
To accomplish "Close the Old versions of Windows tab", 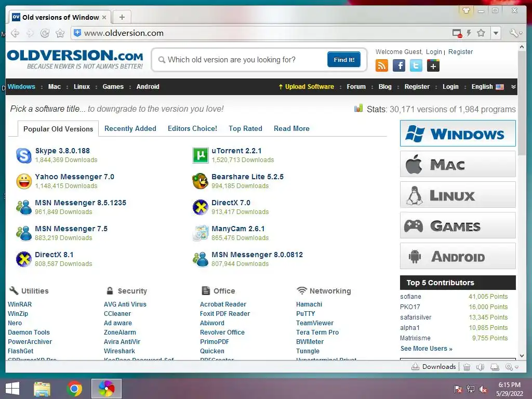I will click(104, 17).
